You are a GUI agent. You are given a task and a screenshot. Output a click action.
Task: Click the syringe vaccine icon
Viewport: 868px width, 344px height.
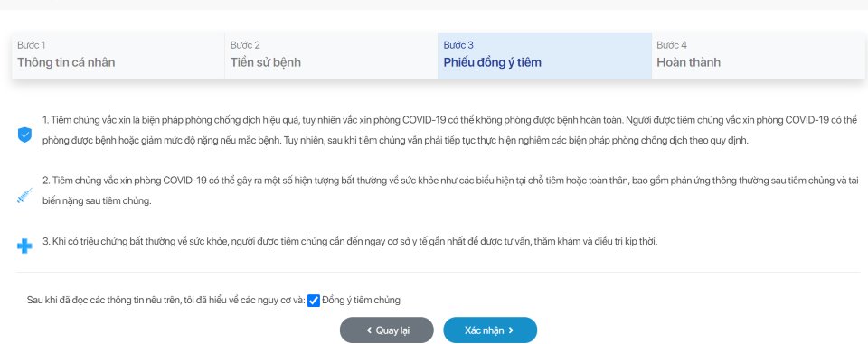pyautogui.click(x=24, y=196)
